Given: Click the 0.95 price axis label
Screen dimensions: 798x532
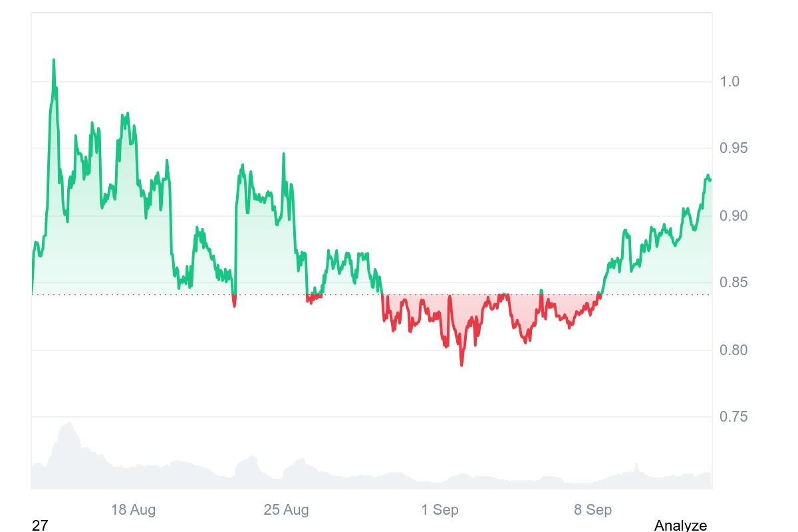Looking at the screenshot, I should tap(733, 148).
